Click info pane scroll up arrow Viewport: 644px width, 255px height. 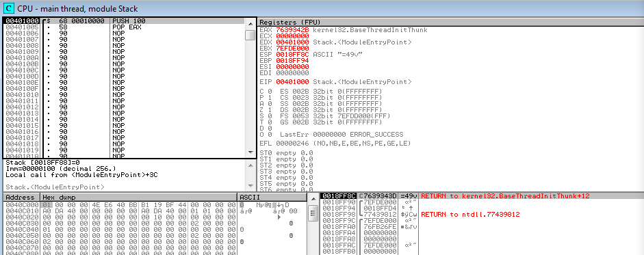pos(250,165)
